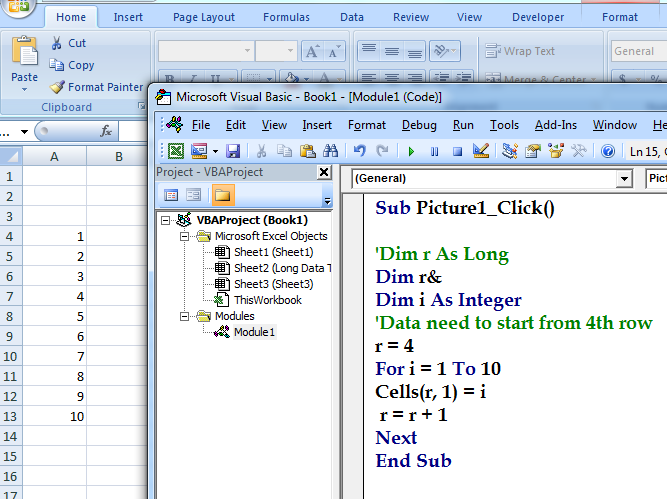The image size is (670, 499).
Task: Open the View menu in VBA editor
Action: point(274,125)
